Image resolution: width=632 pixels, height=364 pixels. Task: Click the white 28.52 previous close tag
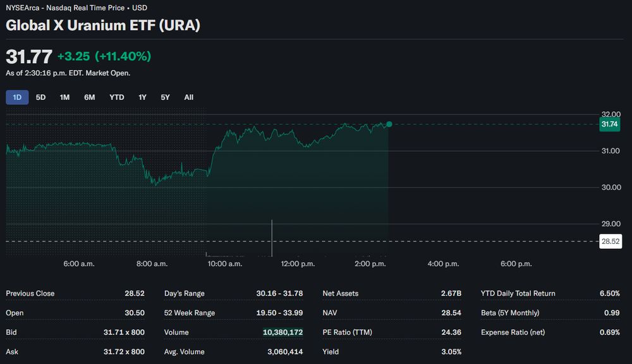tap(611, 241)
